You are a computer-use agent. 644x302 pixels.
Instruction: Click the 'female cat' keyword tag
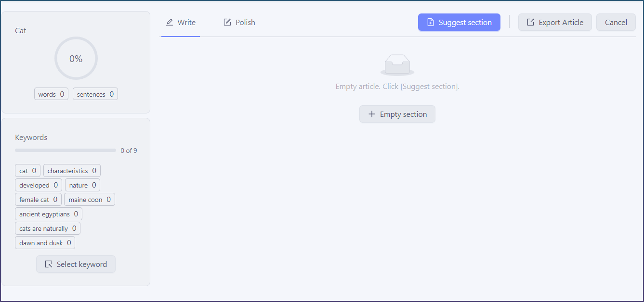click(x=38, y=200)
